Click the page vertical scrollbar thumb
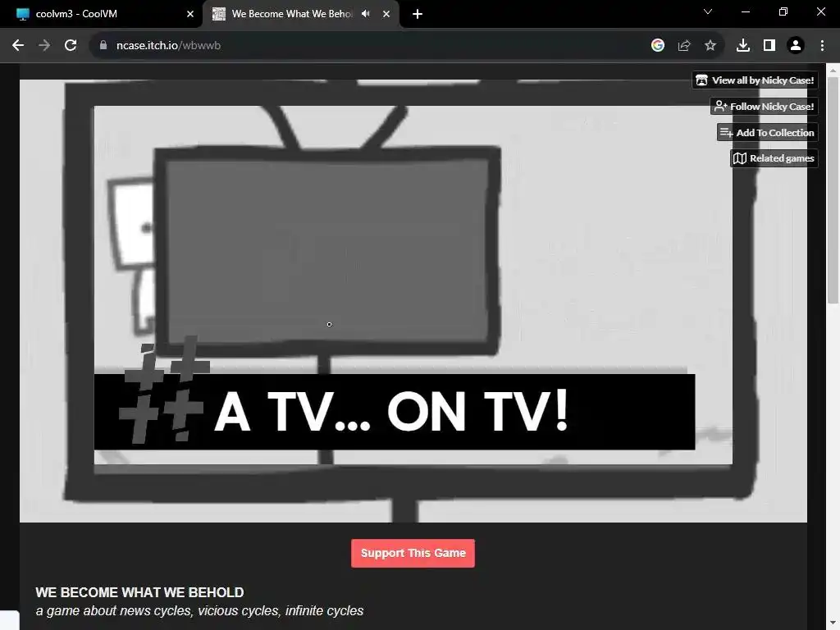Viewport: 840px width, 630px height. pyautogui.click(x=833, y=190)
